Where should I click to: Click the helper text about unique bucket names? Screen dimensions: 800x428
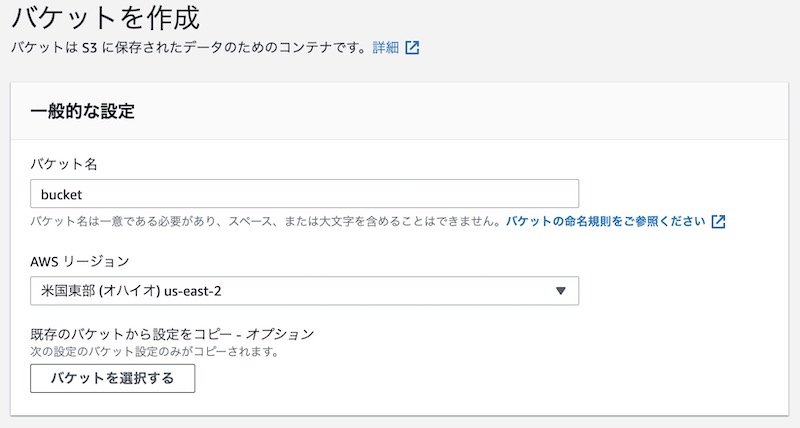pyautogui.click(x=265, y=221)
